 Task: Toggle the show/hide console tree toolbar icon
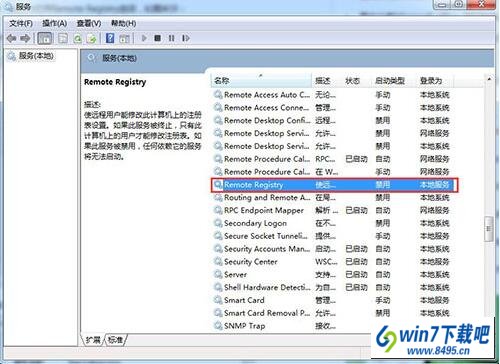click(45, 39)
